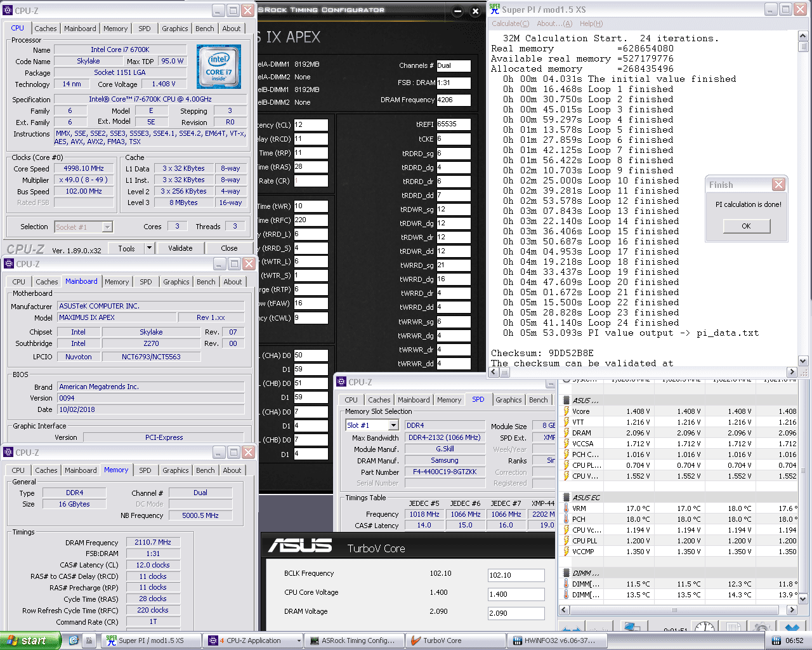This screenshot has width=812, height=650.
Task: Click the CPU Core Voltage input in TurboV
Action: click(x=516, y=594)
